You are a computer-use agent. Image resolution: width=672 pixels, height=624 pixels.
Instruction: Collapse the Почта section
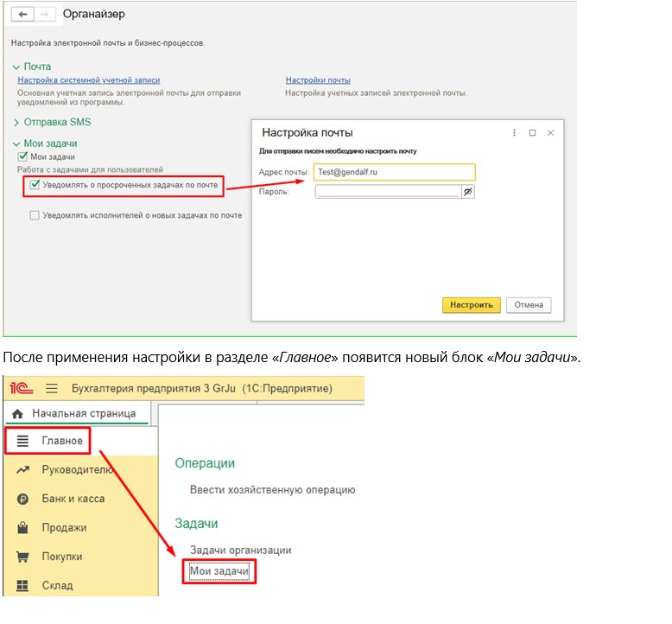coord(16,67)
